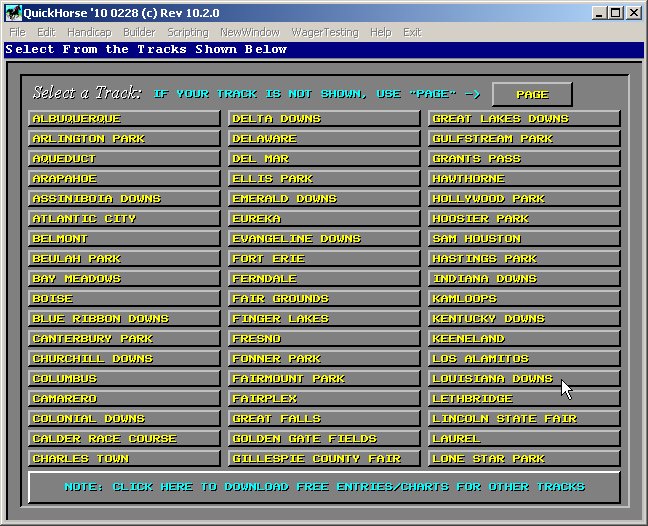Image resolution: width=648 pixels, height=526 pixels.
Task: Select the Fair Grounds track
Action: pos(324,299)
